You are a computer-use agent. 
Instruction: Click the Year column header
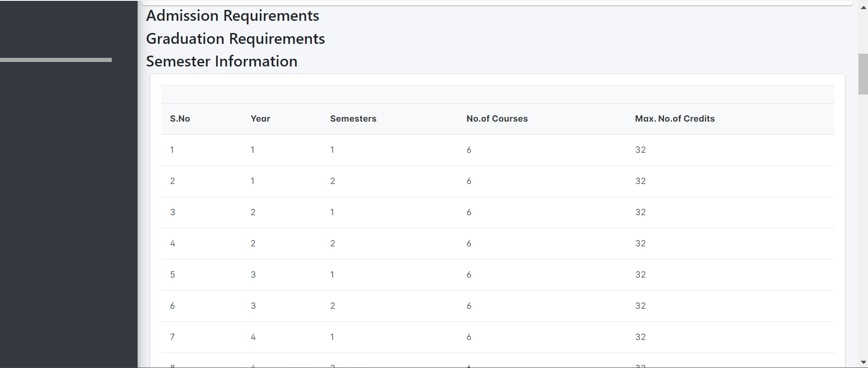pos(260,118)
